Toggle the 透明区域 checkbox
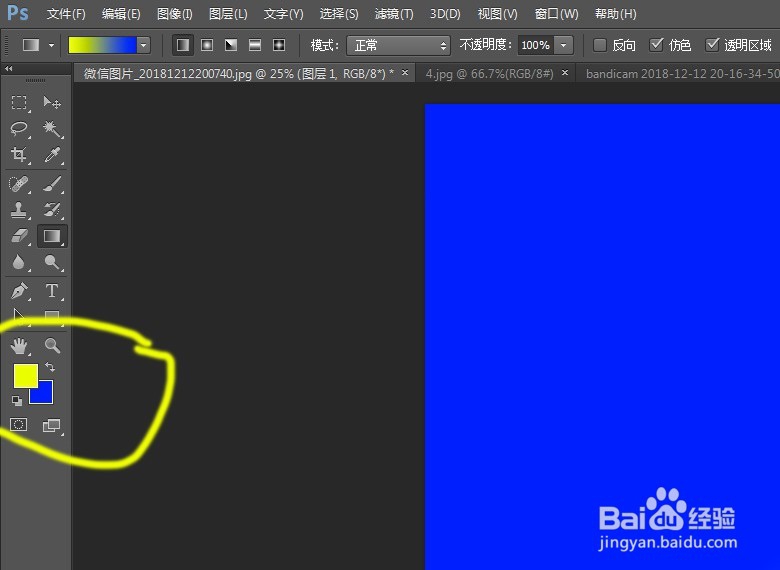Screen dimensions: 780x570 tap(712, 45)
